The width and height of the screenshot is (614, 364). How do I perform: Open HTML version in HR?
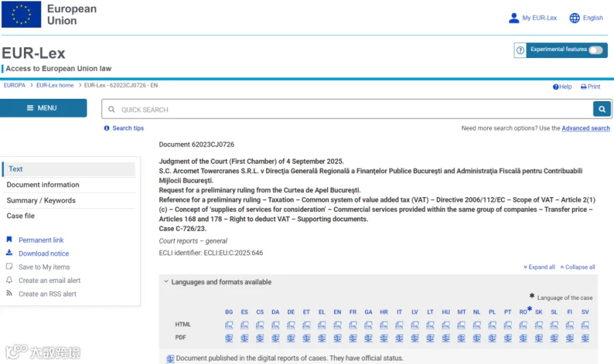point(383,325)
